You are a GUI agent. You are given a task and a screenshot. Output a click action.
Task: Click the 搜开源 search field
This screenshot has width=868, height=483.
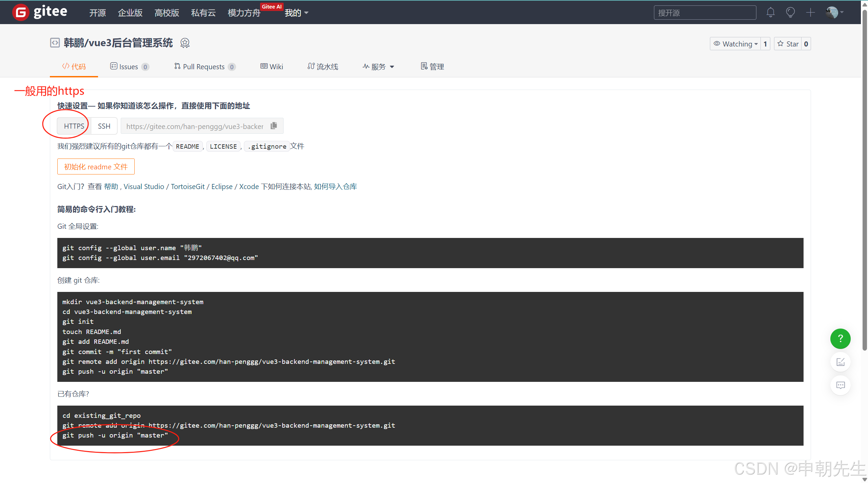(x=705, y=13)
